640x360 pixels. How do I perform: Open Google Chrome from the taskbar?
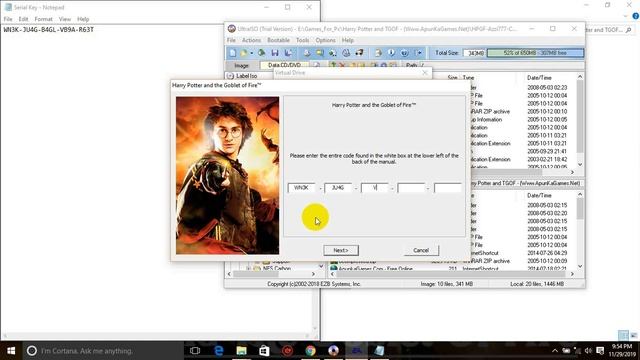click(x=311, y=351)
